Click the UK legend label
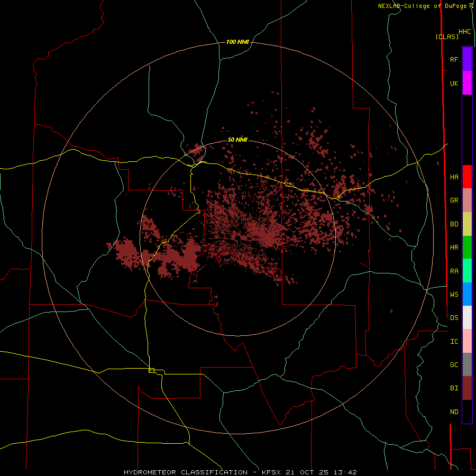 [454, 84]
